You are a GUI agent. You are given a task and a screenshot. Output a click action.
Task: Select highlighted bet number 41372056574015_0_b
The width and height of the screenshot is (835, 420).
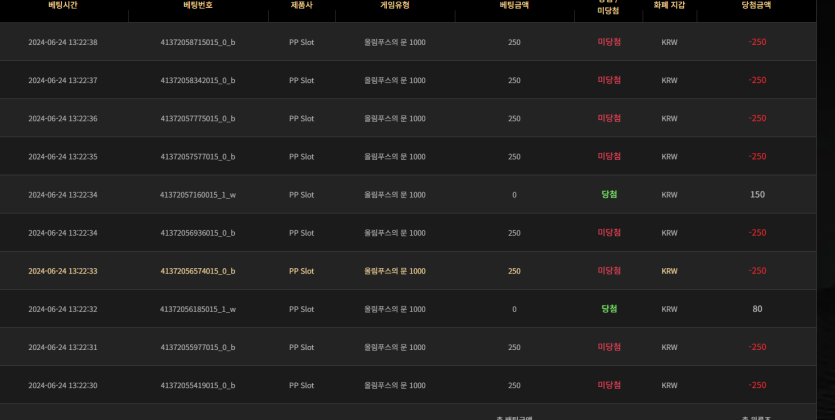(x=198, y=271)
